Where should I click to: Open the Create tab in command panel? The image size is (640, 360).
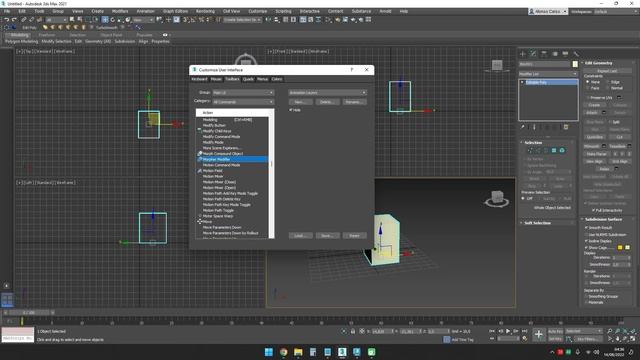coord(523,53)
